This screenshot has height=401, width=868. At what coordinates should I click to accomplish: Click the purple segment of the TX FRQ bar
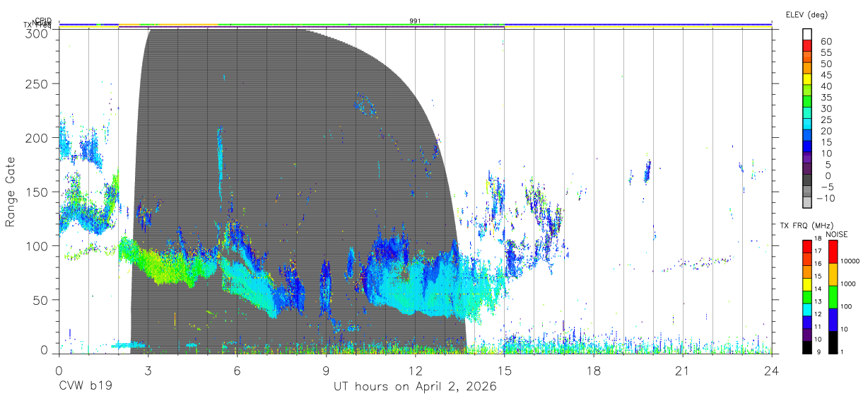click(807, 334)
